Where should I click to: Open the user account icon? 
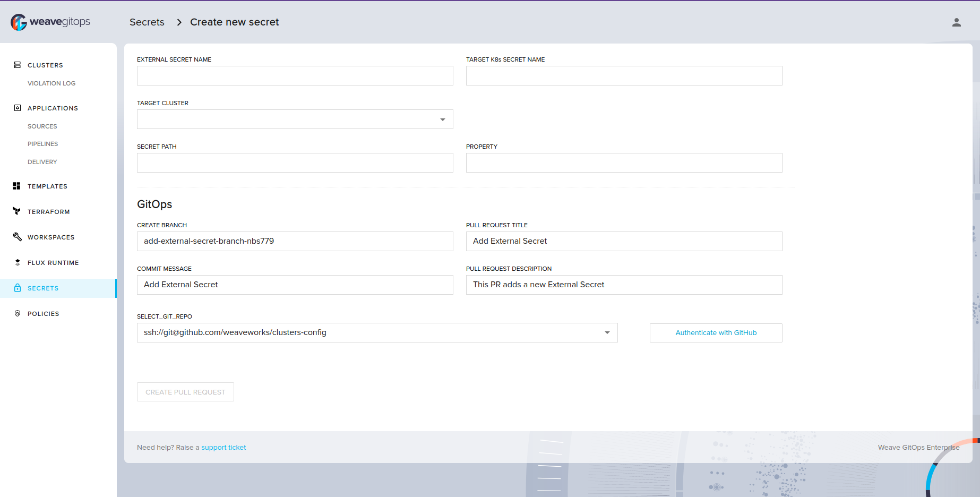(956, 22)
